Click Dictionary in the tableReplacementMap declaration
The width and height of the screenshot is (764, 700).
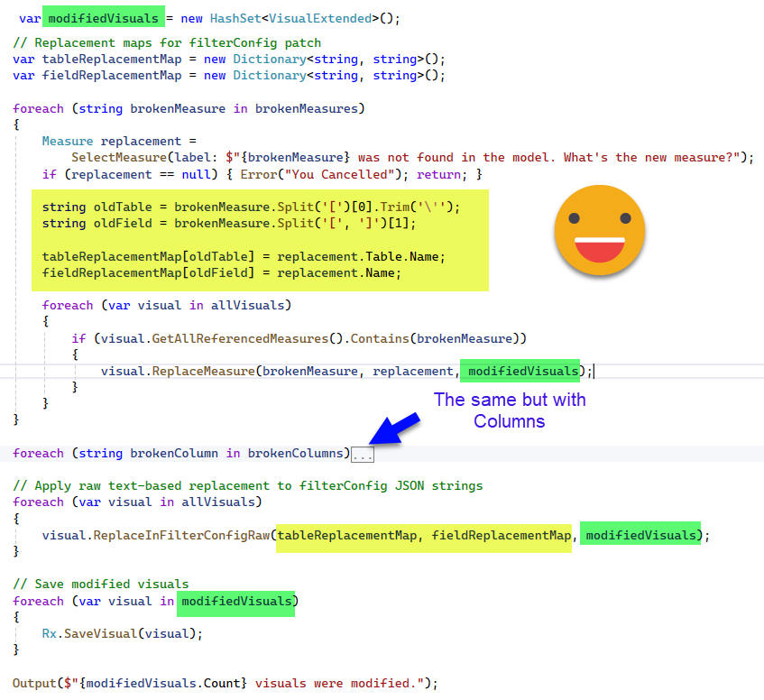269,60
